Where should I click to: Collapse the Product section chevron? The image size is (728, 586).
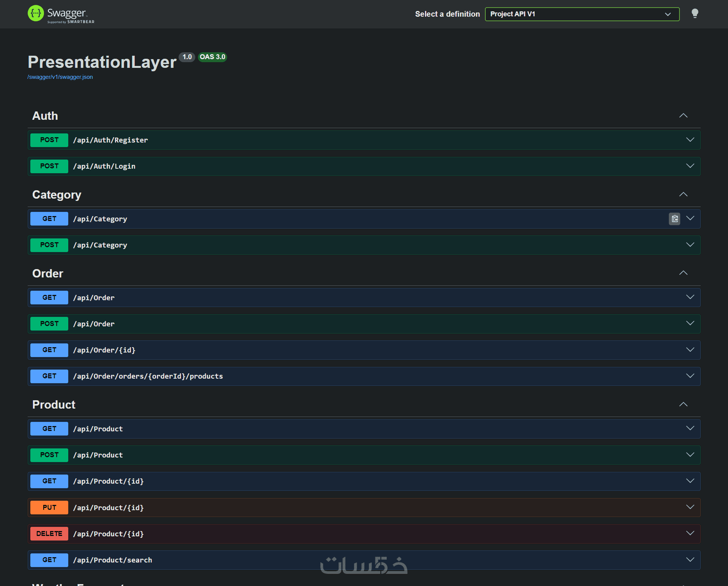coord(683,404)
